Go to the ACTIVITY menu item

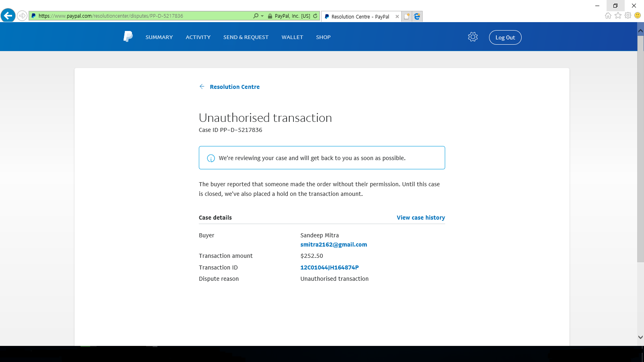[x=198, y=37]
